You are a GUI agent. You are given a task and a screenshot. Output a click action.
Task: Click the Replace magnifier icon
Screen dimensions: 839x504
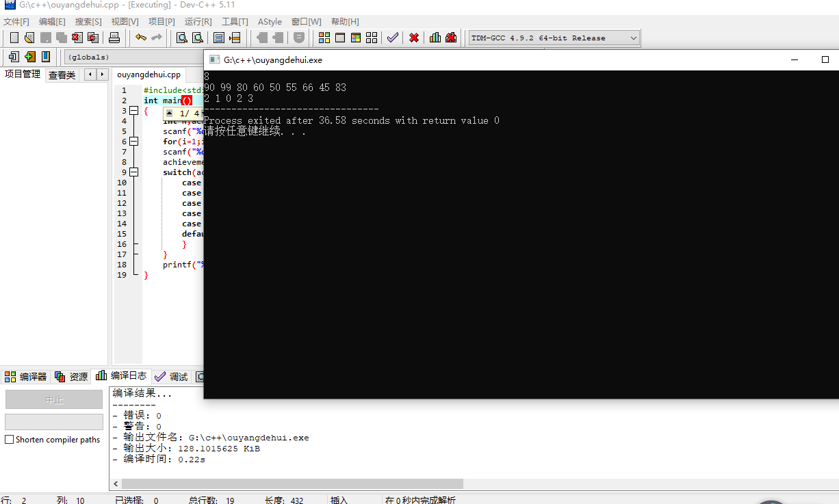coord(198,38)
